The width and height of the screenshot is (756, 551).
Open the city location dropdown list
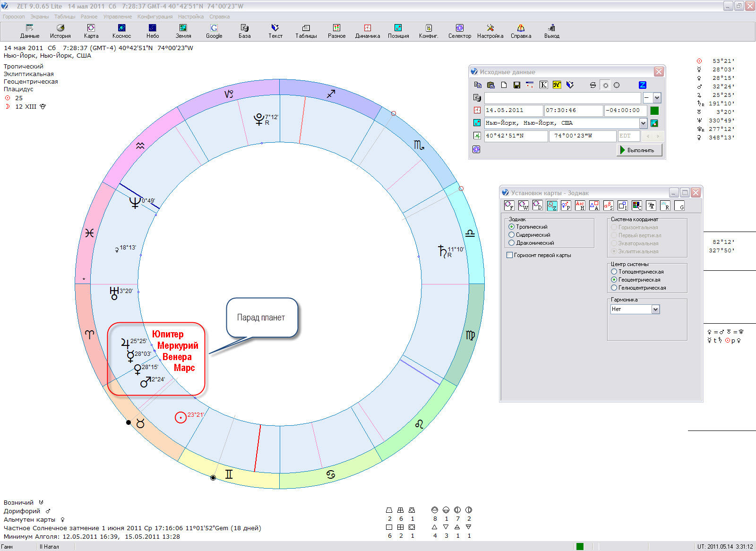tap(643, 123)
